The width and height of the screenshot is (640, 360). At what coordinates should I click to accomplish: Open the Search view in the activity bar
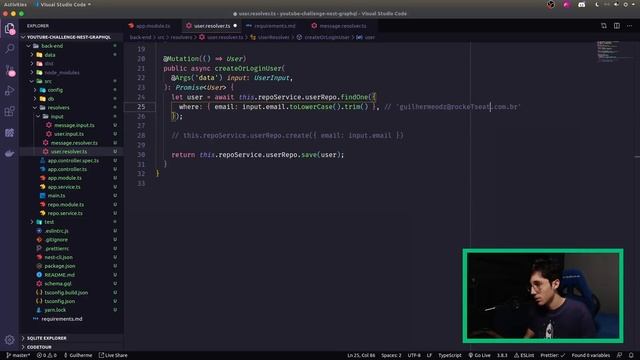9,49
